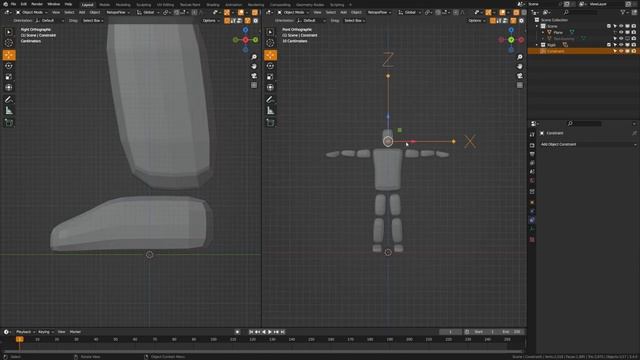Select the Move tool in left viewport

[9, 55]
